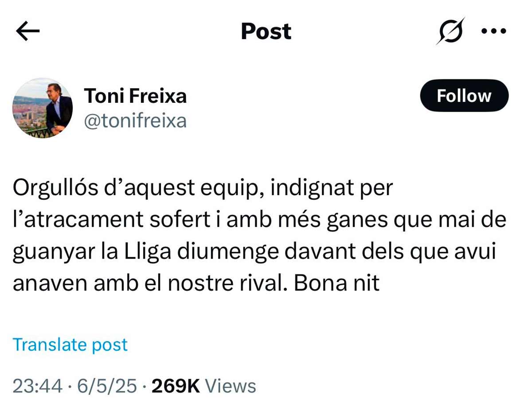The image size is (532, 408).
Task: Click "Bona nit" at the post's end
Action: (337, 283)
